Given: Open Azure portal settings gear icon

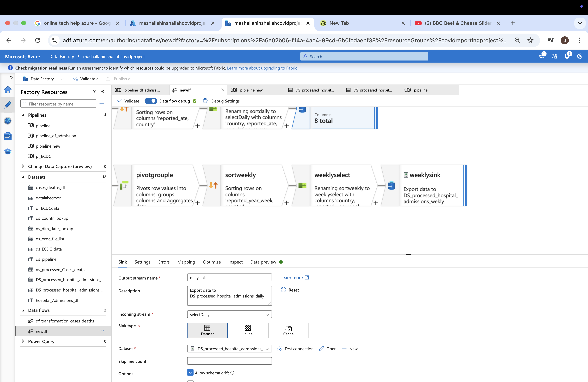Looking at the screenshot, I should click(580, 56).
